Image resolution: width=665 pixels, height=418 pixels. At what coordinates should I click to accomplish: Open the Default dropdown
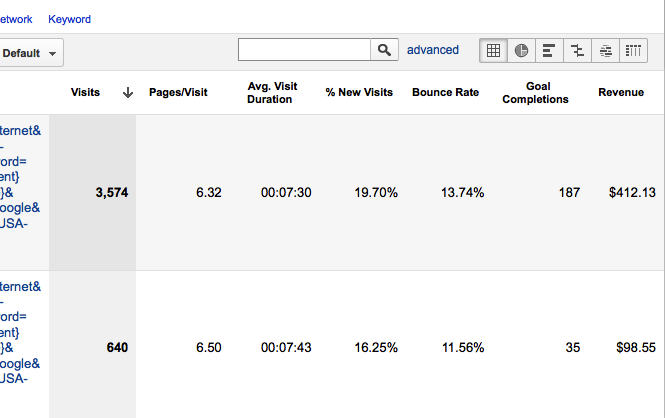click(x=30, y=53)
